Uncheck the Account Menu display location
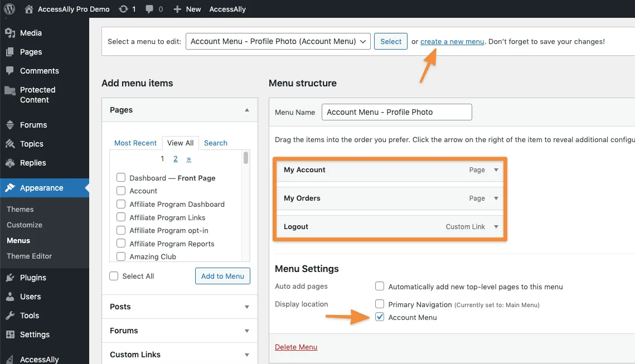This screenshot has height=364, width=635. (380, 317)
